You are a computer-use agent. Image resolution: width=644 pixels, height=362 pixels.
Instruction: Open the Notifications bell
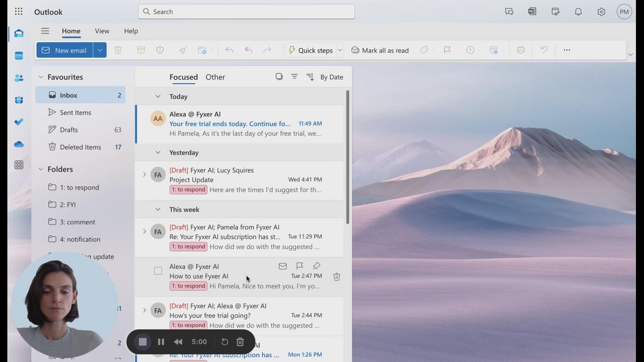579,12
